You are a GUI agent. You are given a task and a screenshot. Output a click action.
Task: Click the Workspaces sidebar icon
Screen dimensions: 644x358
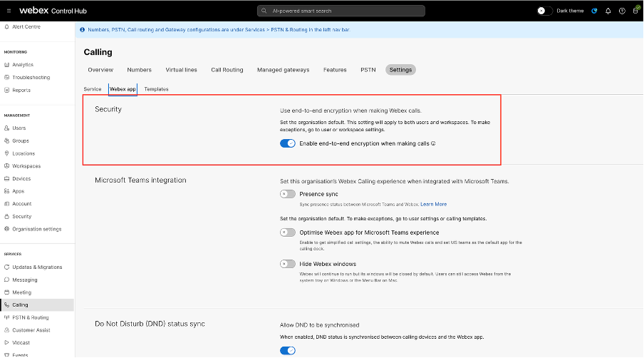click(x=6, y=166)
